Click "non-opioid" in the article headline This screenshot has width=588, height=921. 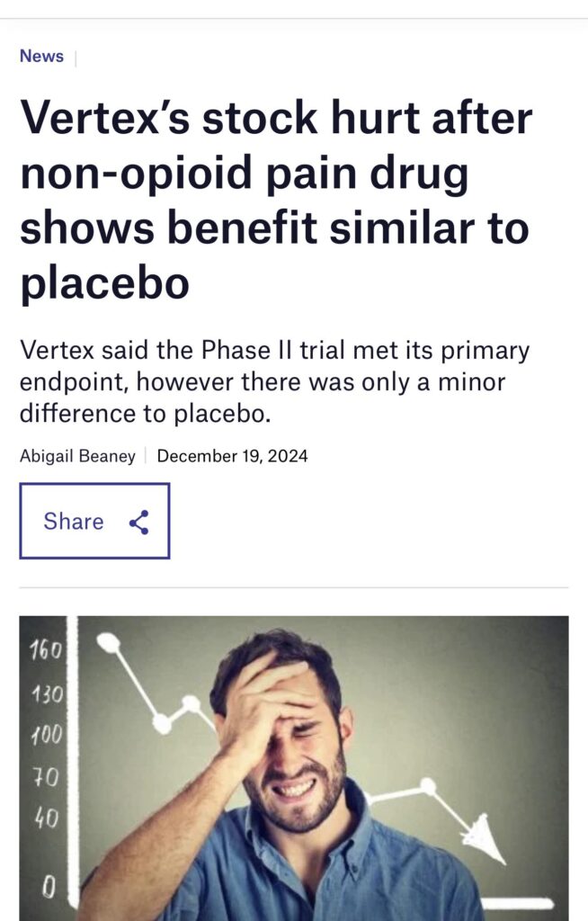coord(132,174)
